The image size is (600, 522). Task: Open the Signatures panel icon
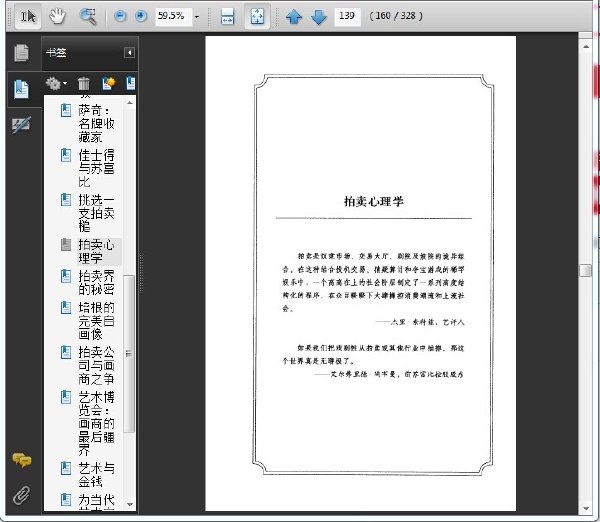(x=21, y=125)
